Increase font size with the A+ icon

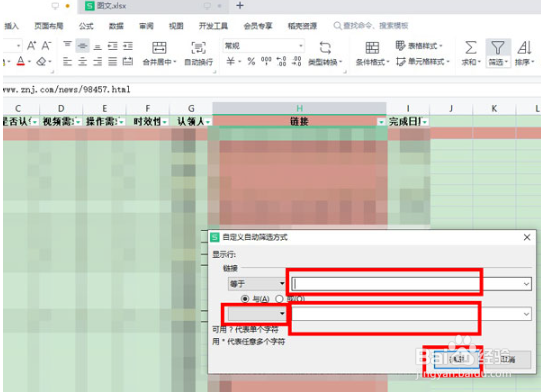[x=31, y=46]
